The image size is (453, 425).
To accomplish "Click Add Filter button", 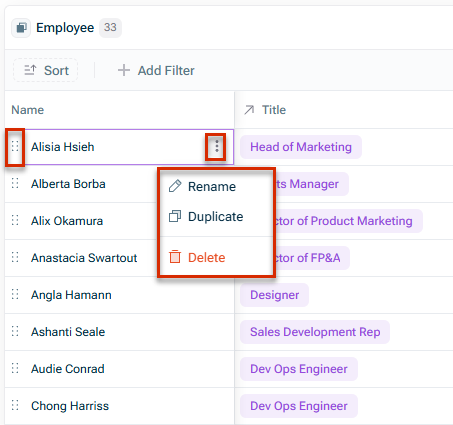I will coord(156,70).
